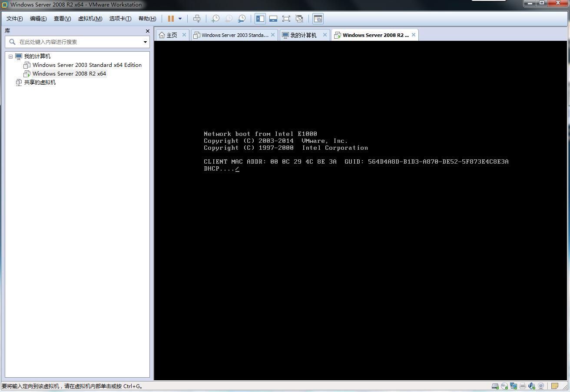570x392 pixels.
Task: Open the power options dropdown arrow next to pause
Action: [x=180, y=19]
